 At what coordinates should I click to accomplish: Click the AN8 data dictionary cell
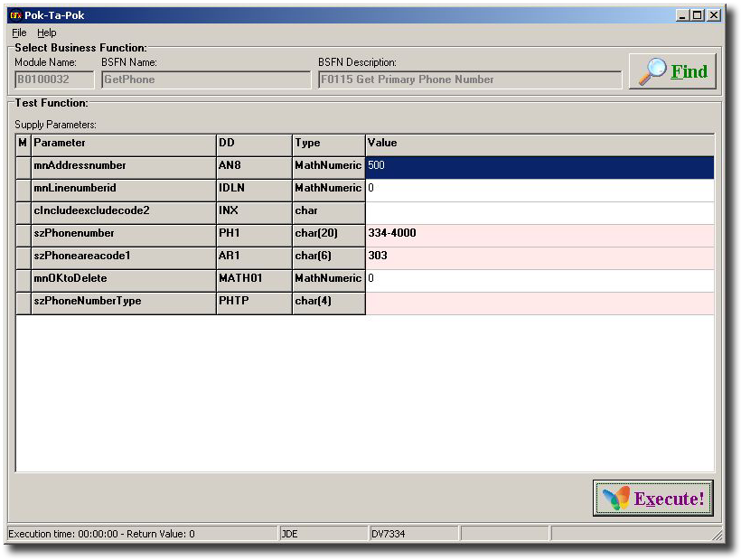pos(254,168)
